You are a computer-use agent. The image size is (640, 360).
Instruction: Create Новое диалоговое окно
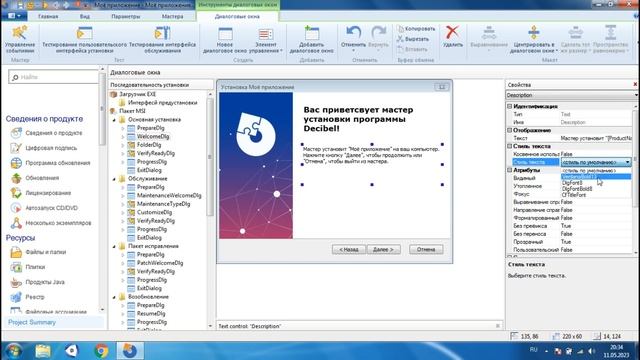[224, 40]
